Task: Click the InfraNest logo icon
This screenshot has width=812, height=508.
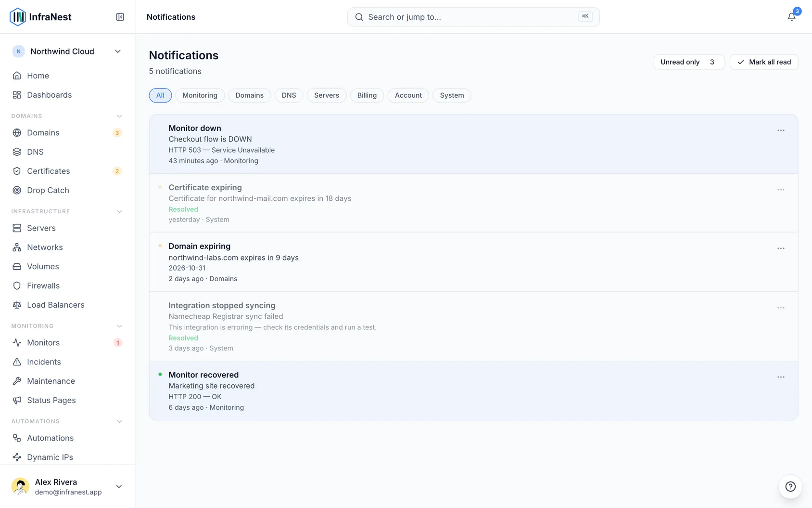Action: tap(18, 17)
